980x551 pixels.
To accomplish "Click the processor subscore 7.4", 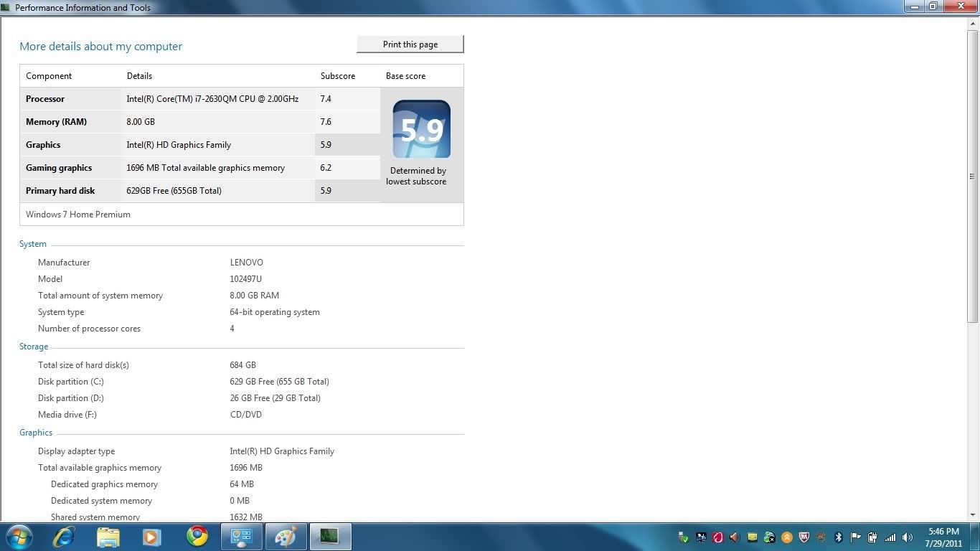I will point(326,99).
